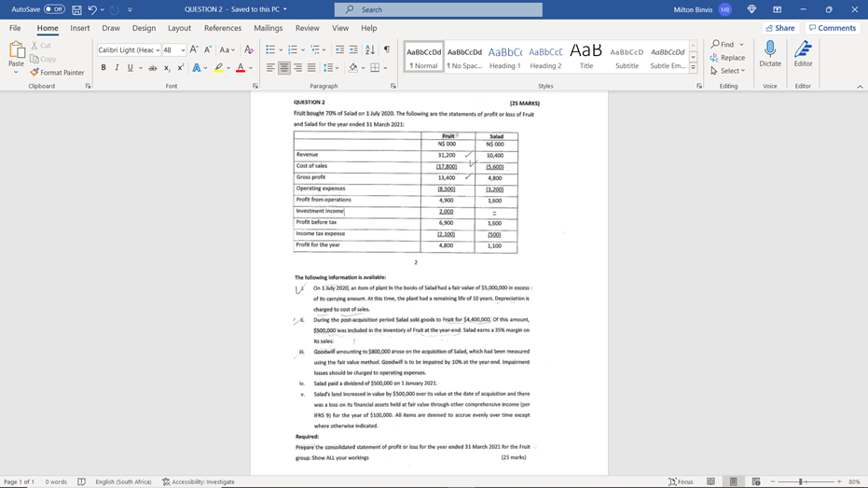Increase paragraph indent
868x488 pixels.
click(353, 49)
